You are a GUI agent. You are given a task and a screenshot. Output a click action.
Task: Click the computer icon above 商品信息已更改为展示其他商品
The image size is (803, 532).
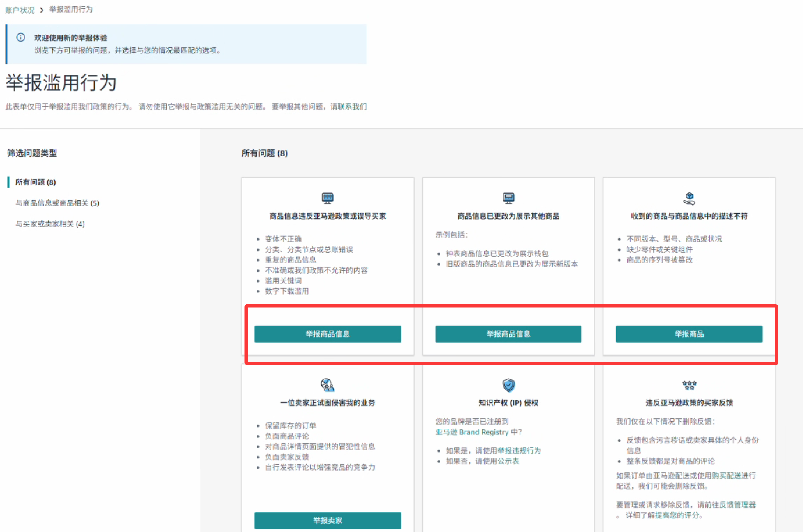point(508,198)
